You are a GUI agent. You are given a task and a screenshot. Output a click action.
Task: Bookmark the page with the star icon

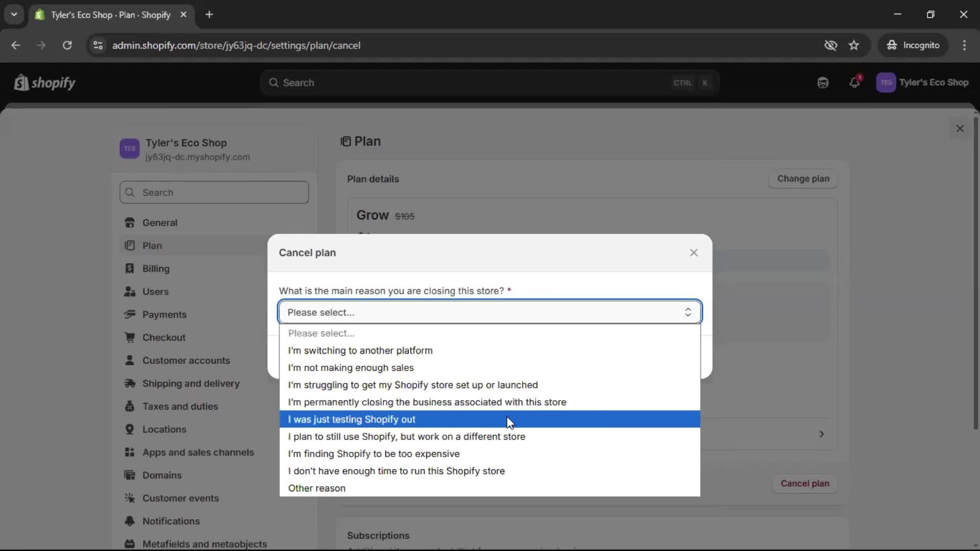pyautogui.click(x=854, y=45)
